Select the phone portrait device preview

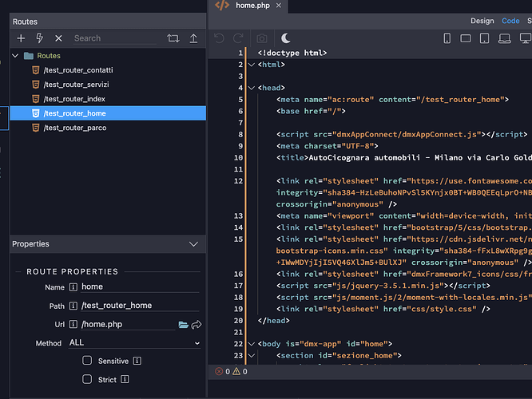[447, 38]
